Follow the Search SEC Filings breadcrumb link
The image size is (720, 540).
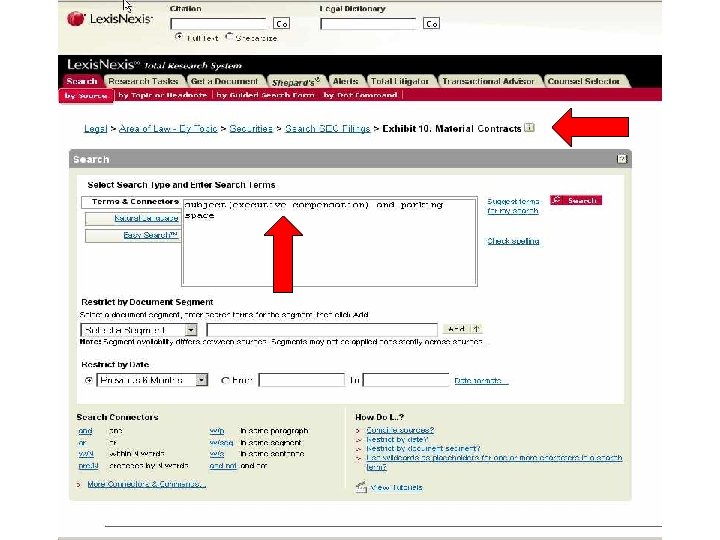[327, 129]
